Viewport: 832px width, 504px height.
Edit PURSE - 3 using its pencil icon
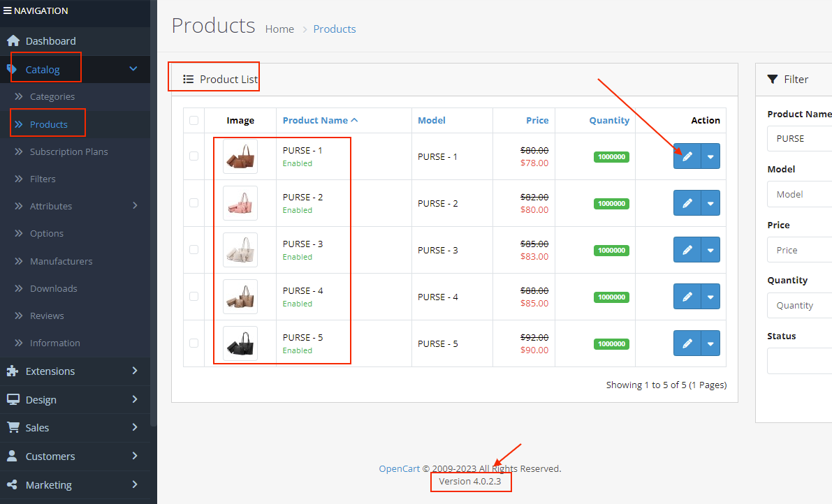coord(687,250)
